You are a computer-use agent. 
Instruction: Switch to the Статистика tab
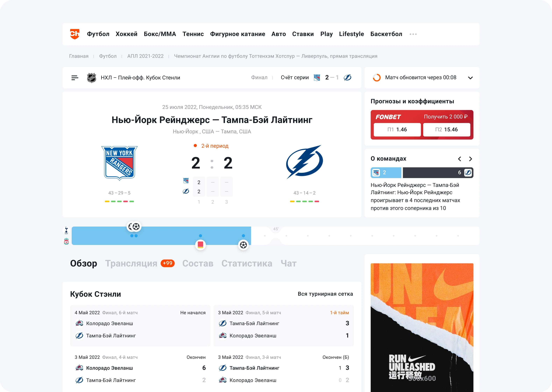(247, 263)
